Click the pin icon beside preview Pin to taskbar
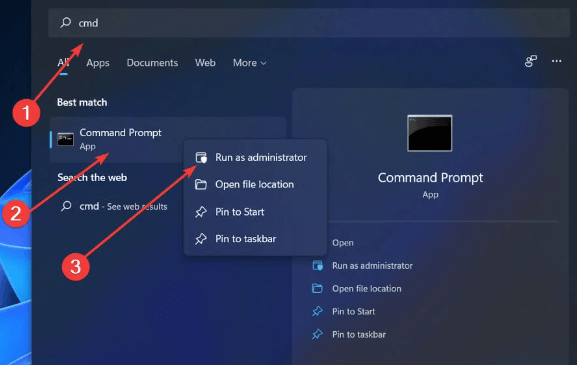 coord(317,334)
